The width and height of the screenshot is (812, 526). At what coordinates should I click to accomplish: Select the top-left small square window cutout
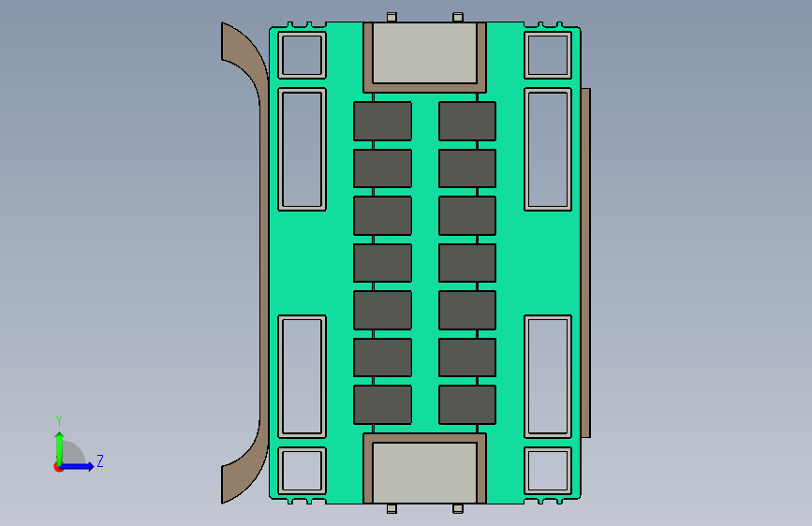coord(302,55)
